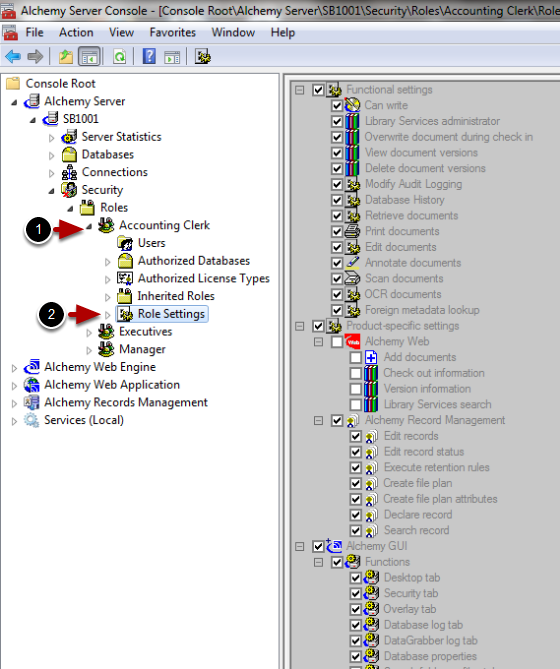The height and width of the screenshot is (669, 560).
Task: Expand the Alchemy Web Engine node
Action: pos(14,368)
